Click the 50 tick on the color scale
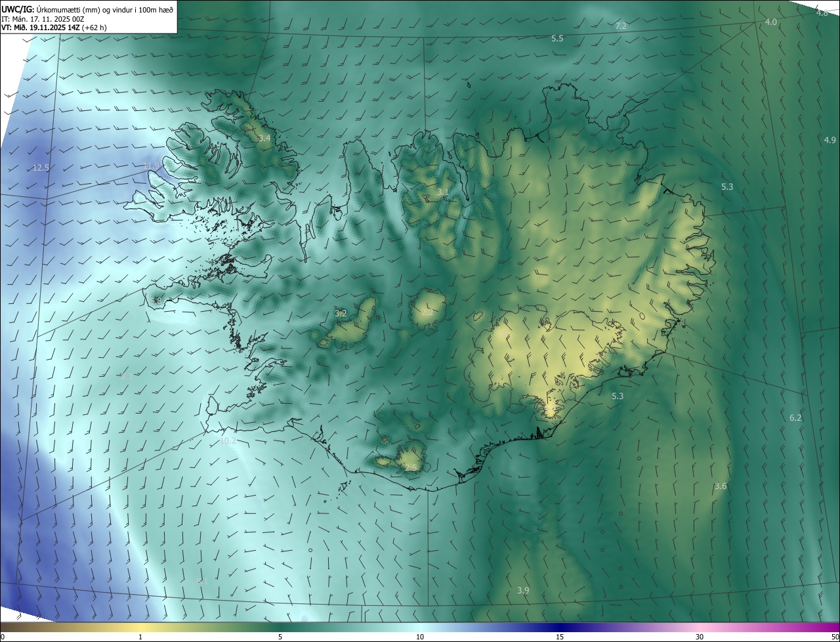The image size is (840, 642). pyautogui.click(x=835, y=637)
